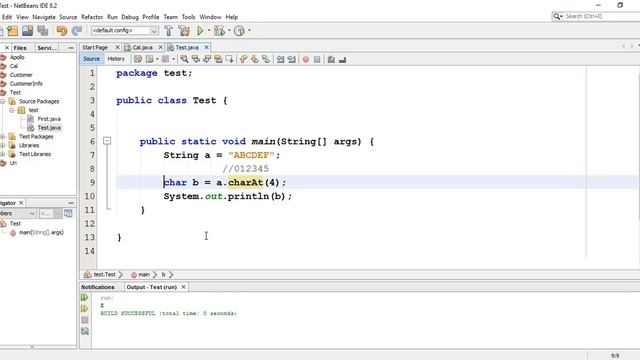
Task: Click the Stop Macro Recording icon
Action: (x=317, y=60)
